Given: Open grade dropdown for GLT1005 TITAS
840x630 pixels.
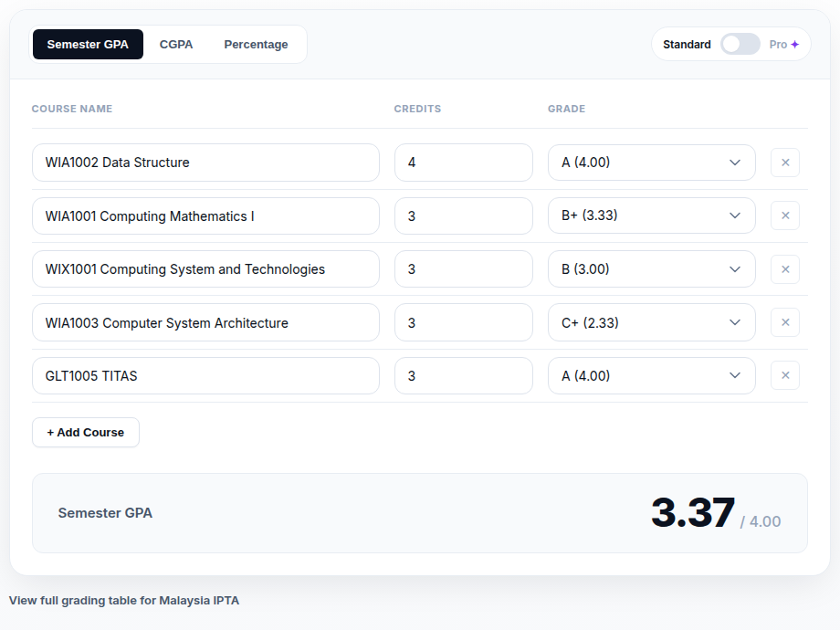Looking at the screenshot, I should click(x=651, y=375).
